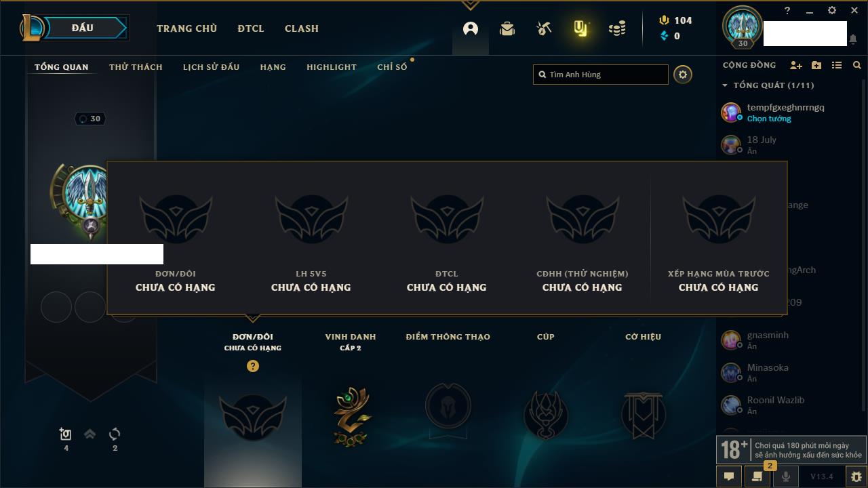Search friends with the magnifier icon
Screen dimensions: 868x488
pos(857,65)
